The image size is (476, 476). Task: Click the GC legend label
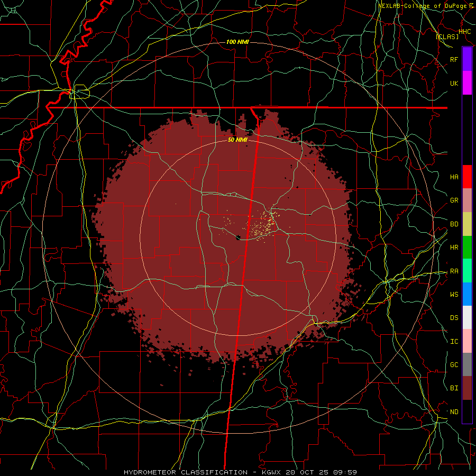pyautogui.click(x=454, y=364)
